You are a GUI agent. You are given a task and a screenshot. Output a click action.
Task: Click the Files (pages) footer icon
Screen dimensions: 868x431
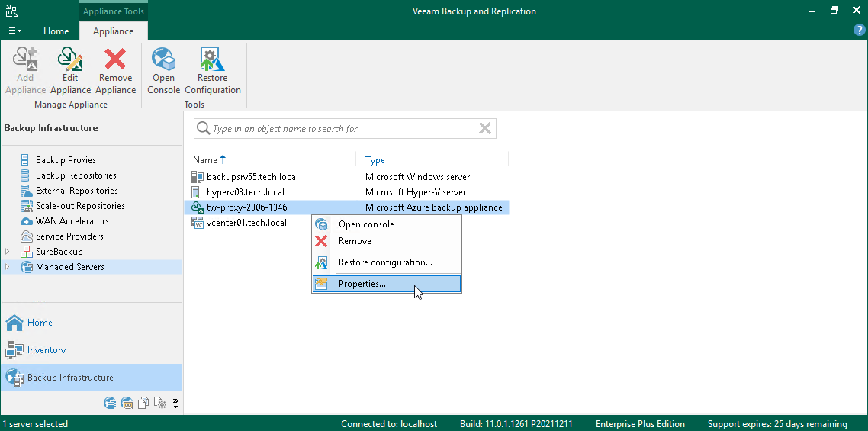pos(143,403)
